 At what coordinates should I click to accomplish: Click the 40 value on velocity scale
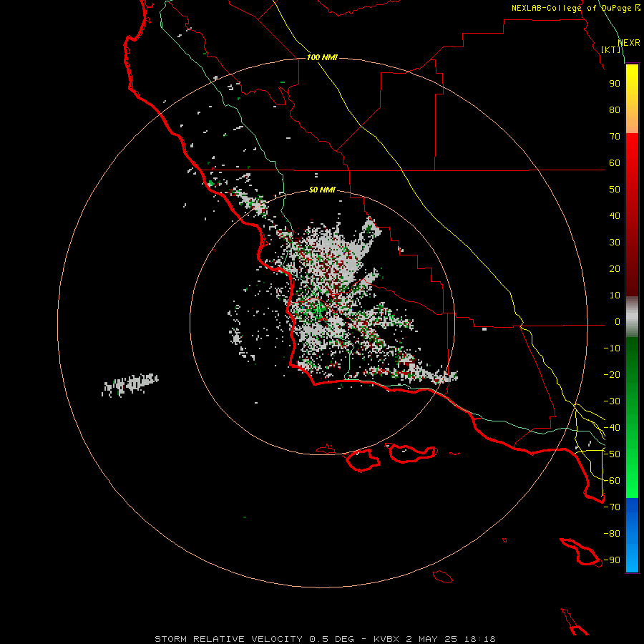(x=615, y=216)
